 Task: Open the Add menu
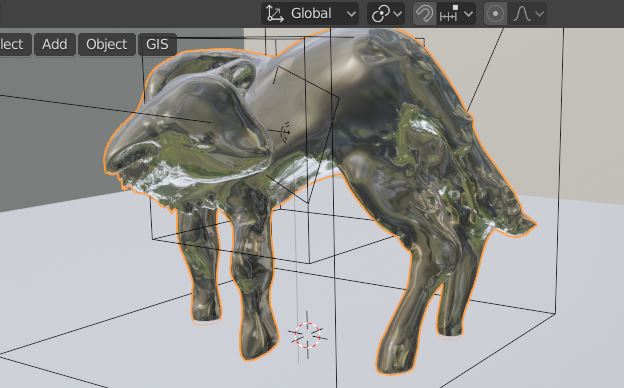(55, 44)
